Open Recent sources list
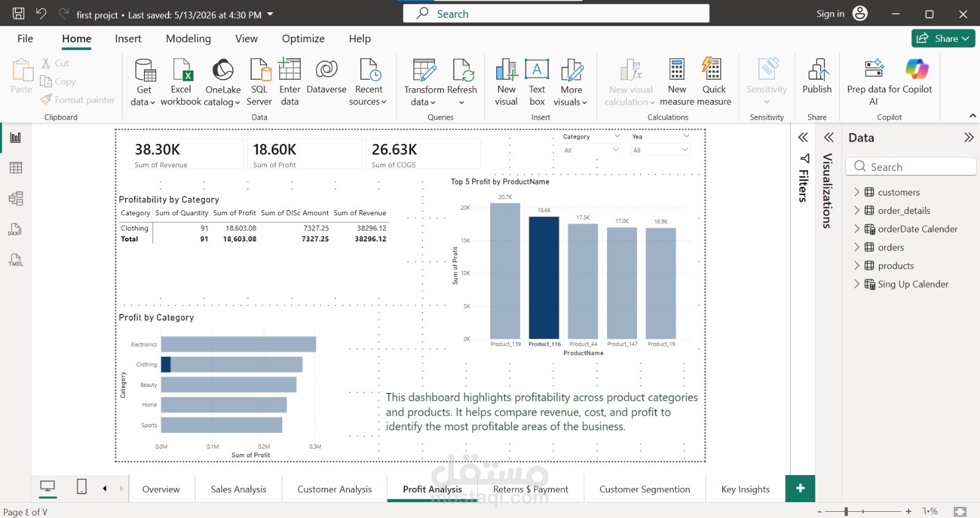The image size is (980, 518). coord(369,83)
